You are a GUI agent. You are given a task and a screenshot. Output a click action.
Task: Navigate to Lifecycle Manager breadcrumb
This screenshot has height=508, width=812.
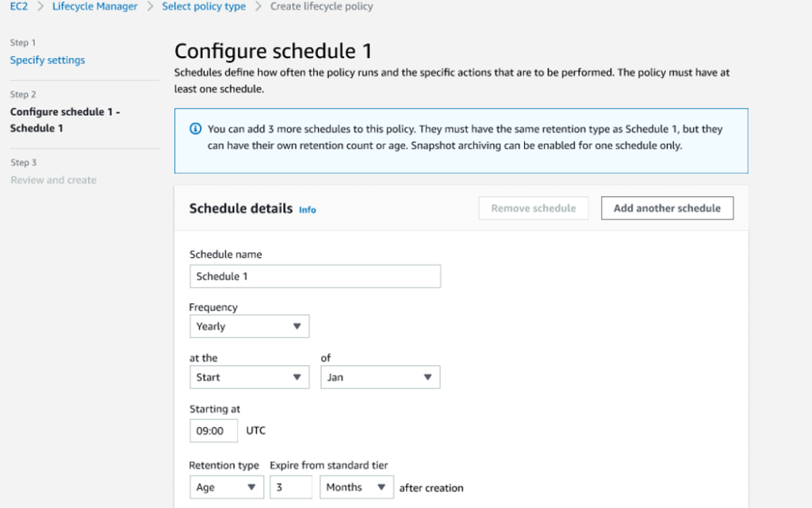(94, 6)
